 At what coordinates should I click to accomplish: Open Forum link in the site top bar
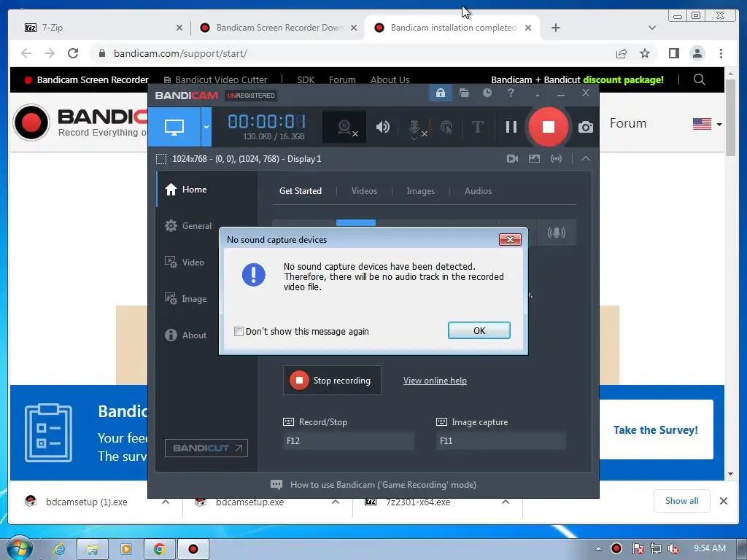[342, 80]
